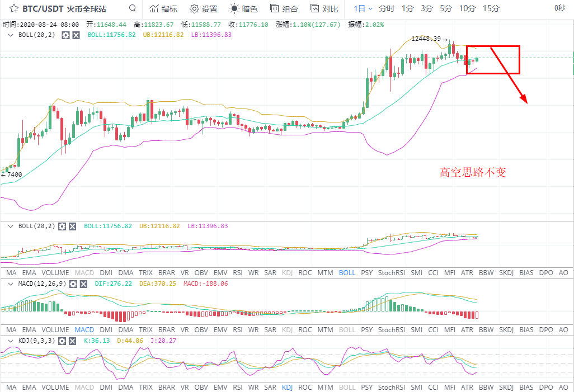Select EMA in the row under MACD panel
574x392 pixels.
click(x=29, y=330)
